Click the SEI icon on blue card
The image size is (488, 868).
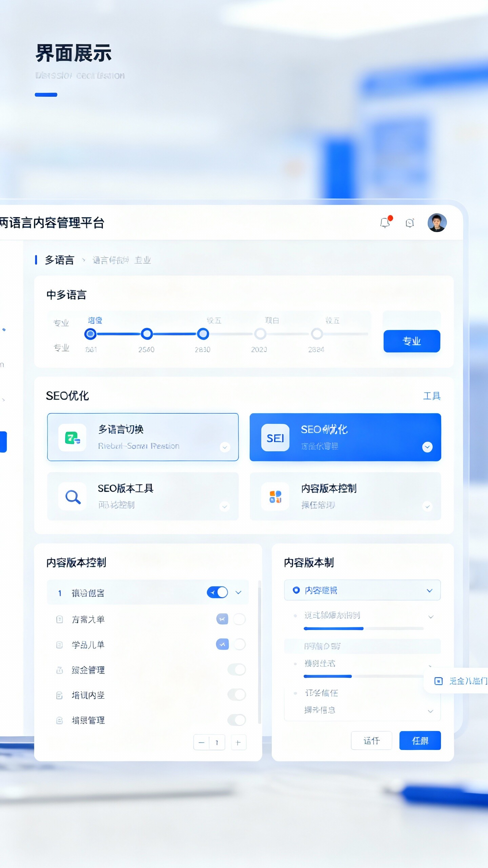275,438
